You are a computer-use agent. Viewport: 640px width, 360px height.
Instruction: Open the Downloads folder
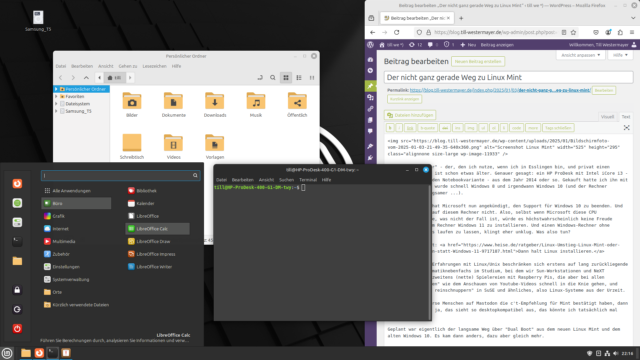[215, 105]
